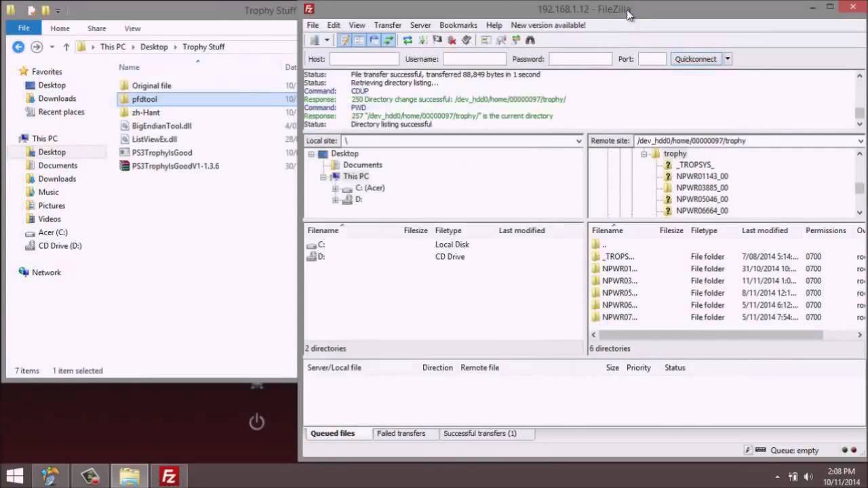The height and width of the screenshot is (488, 868).
Task: Open the Share ribbon tab in Explorer
Action: (x=96, y=28)
